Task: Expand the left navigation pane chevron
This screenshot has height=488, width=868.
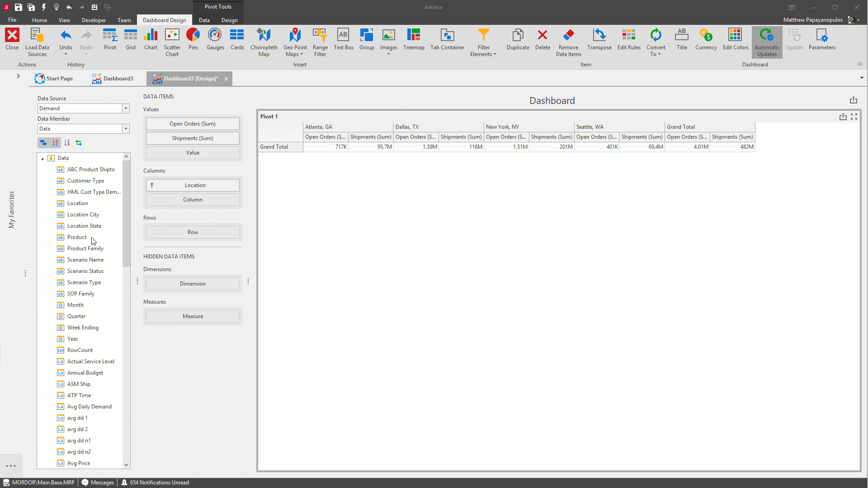Action: (x=18, y=76)
